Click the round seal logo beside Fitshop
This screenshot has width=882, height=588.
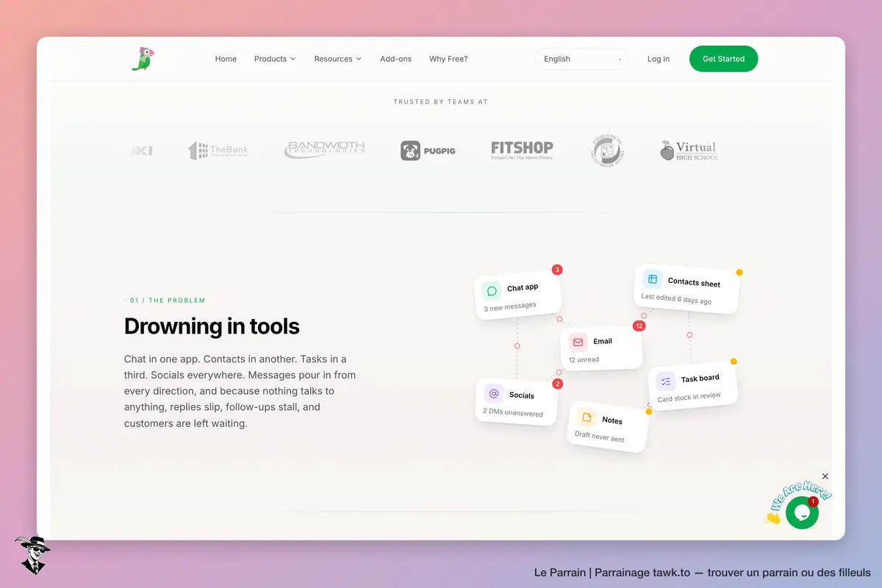[607, 150]
